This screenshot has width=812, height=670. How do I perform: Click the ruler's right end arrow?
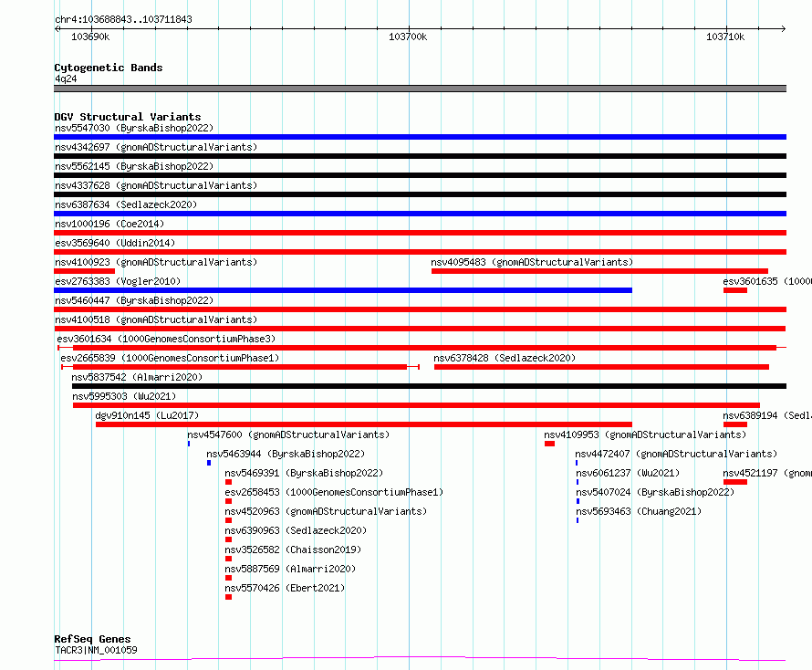784,28
